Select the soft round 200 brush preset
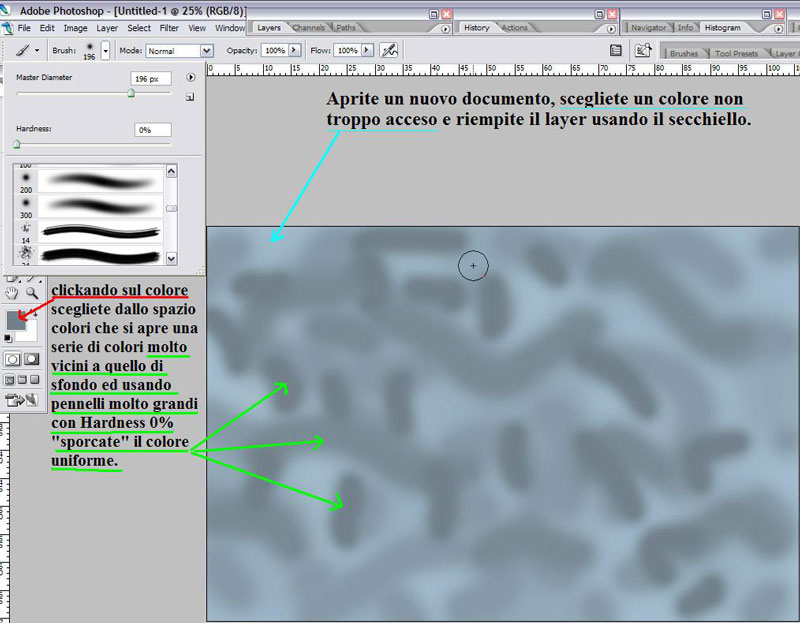800x623 pixels. 88,182
